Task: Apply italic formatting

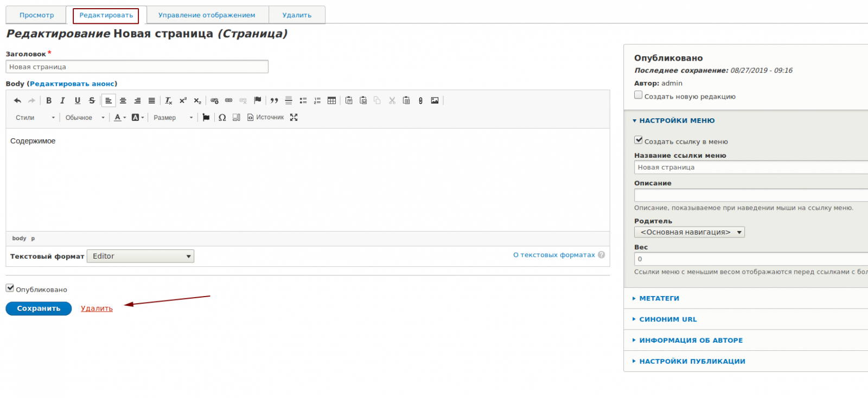Action: tap(63, 101)
